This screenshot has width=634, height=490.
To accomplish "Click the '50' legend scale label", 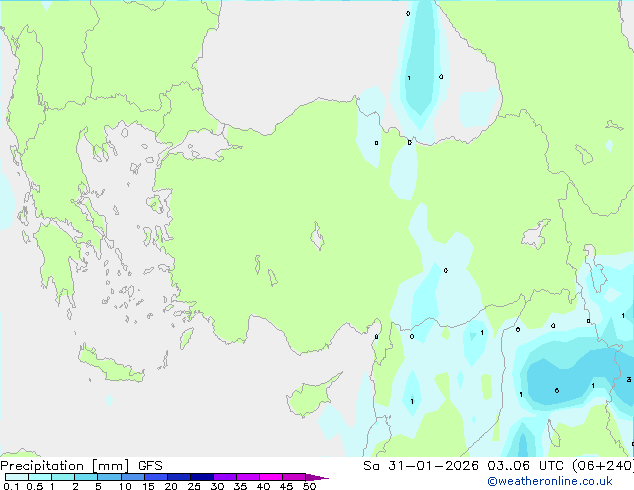I will click(310, 486).
